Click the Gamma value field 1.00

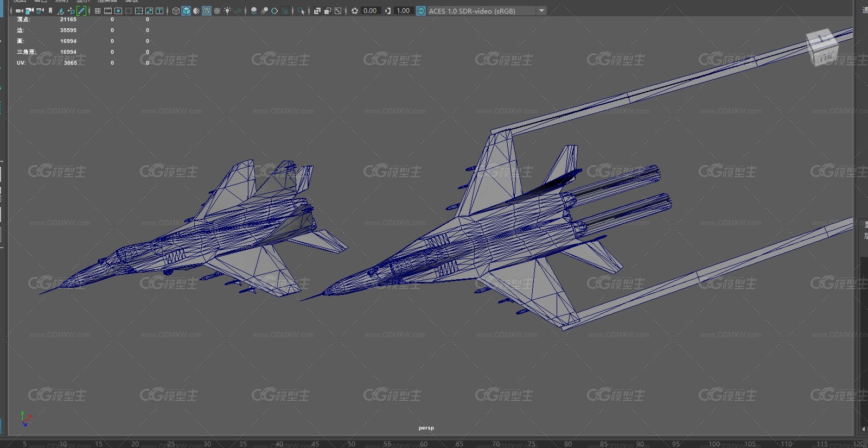(x=403, y=11)
